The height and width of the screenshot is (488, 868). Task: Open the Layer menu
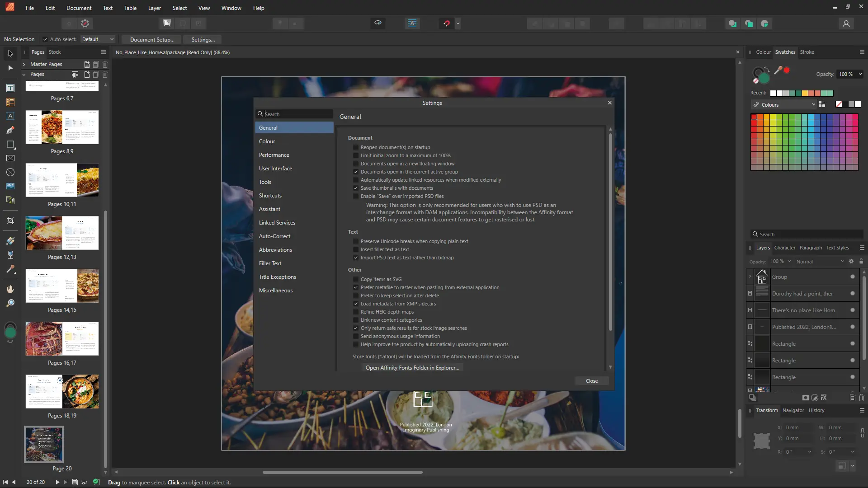(154, 8)
